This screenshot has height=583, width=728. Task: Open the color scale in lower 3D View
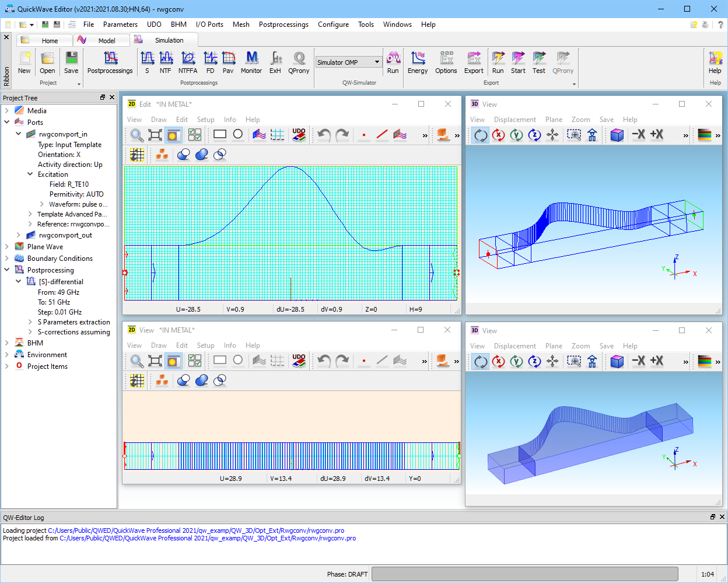(705, 361)
